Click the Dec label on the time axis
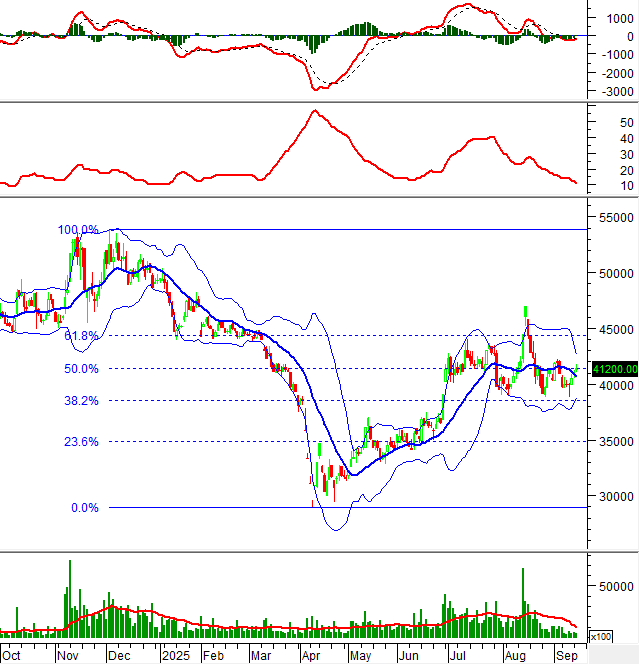The width and height of the screenshot is (639, 664). click(x=119, y=656)
